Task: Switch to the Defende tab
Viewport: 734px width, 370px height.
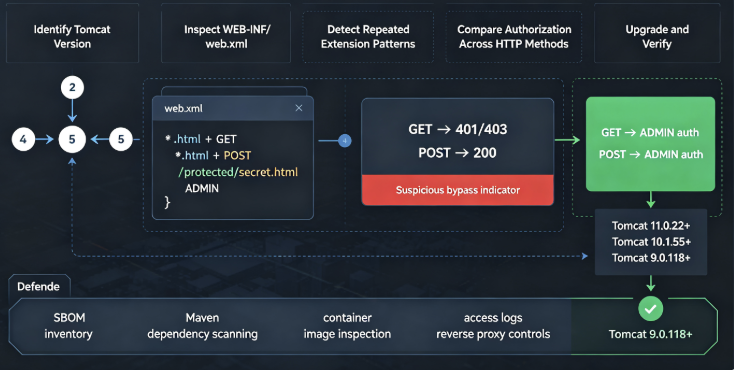Action: point(39,287)
